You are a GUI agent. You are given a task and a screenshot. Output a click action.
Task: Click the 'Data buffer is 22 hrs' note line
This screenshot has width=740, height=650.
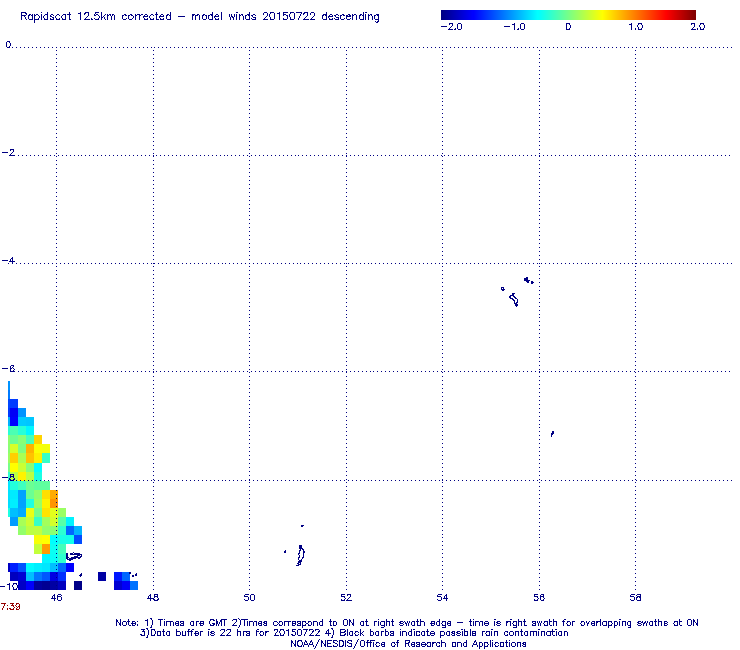click(354, 633)
